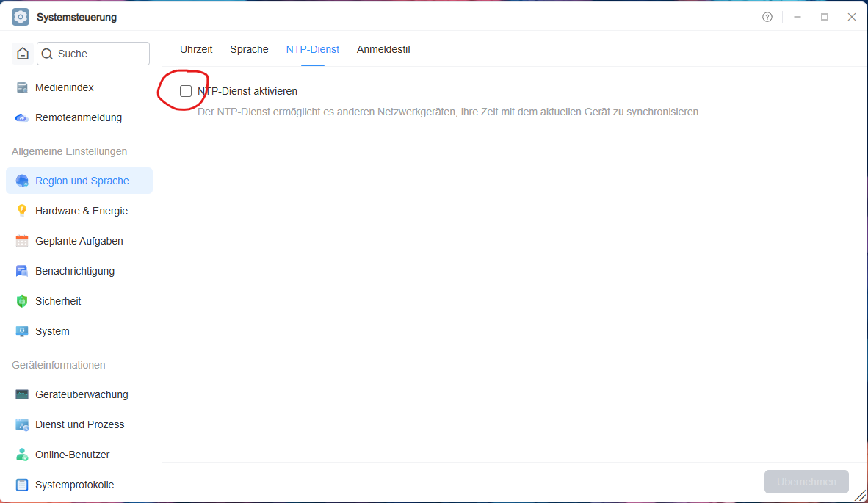Click the Übernehmen button

point(806,482)
